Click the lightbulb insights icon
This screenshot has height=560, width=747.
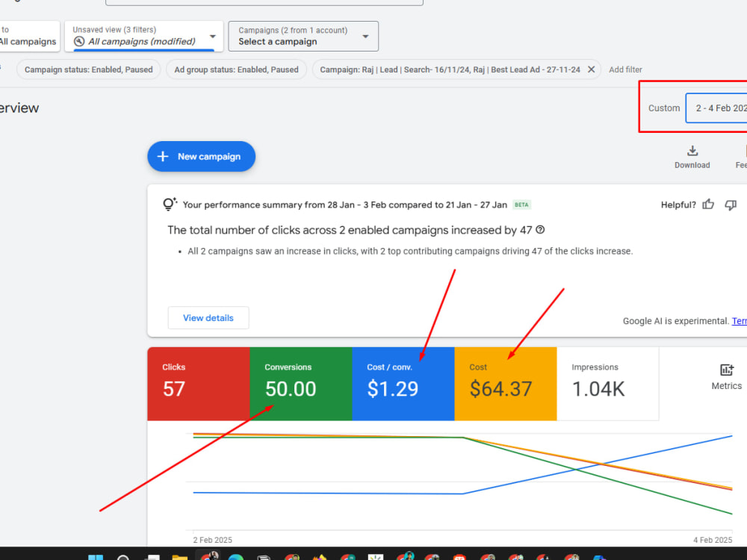click(x=170, y=205)
